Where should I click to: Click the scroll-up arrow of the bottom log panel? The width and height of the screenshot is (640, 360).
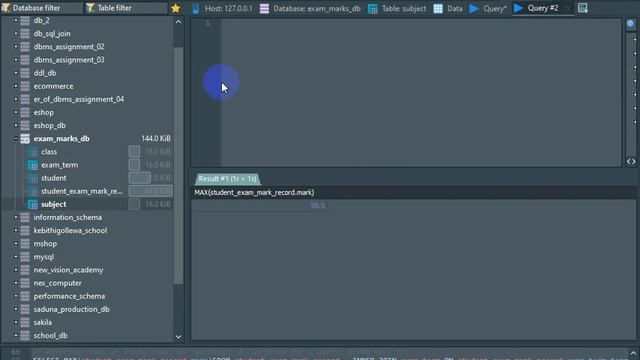tap(633, 353)
